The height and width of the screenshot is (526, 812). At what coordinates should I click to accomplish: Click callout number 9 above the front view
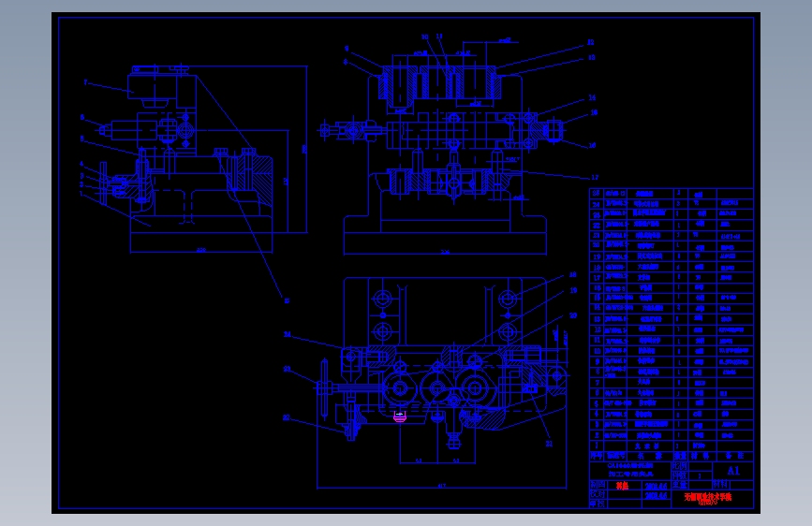[x=347, y=49]
